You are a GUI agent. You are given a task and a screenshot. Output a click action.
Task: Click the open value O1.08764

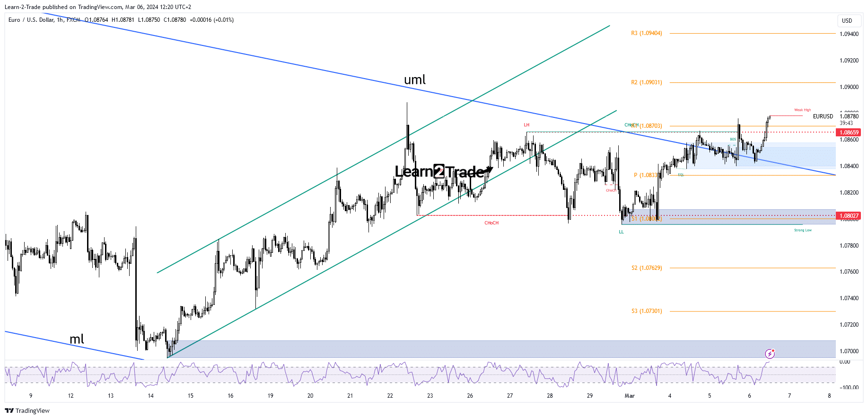tap(96, 20)
